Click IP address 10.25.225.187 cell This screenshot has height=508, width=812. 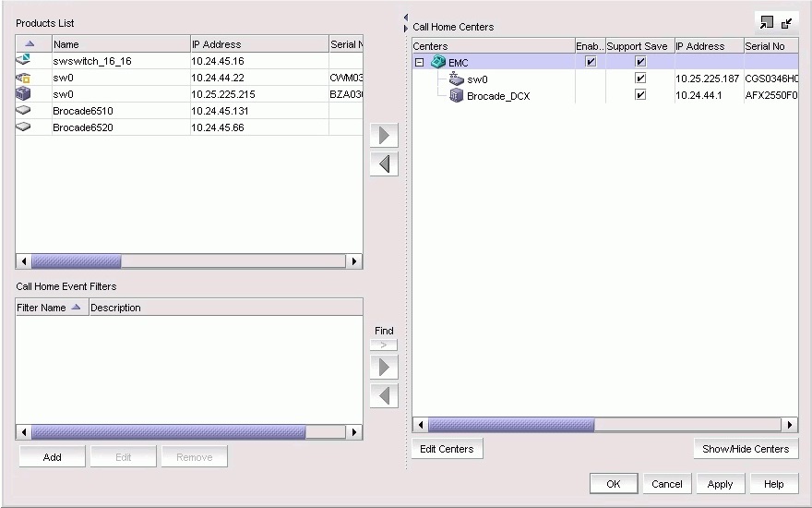click(x=709, y=79)
